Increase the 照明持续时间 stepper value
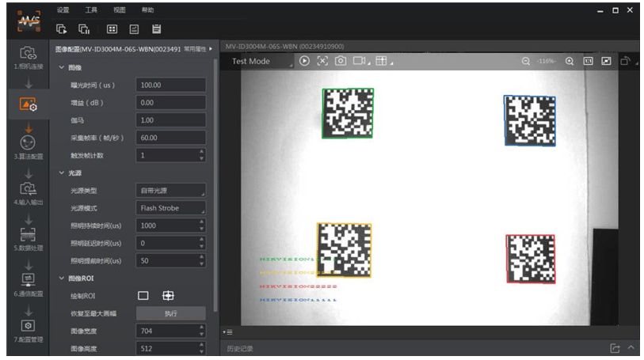 201,222
